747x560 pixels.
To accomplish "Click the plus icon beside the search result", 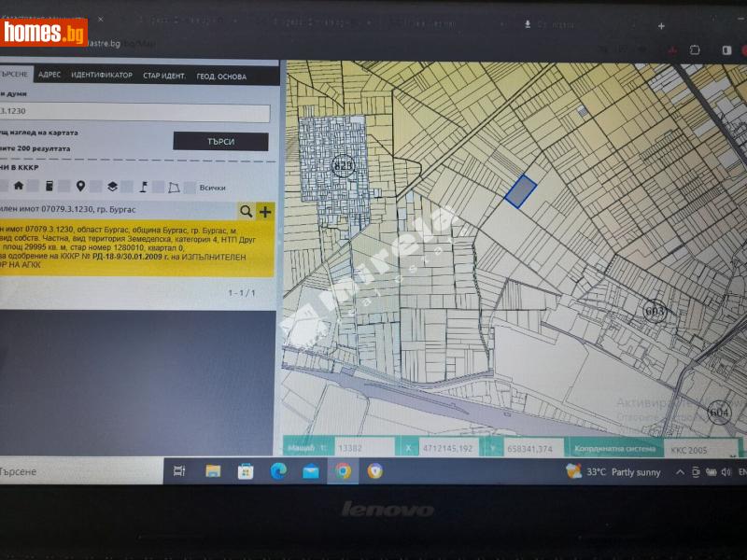I will [x=265, y=211].
